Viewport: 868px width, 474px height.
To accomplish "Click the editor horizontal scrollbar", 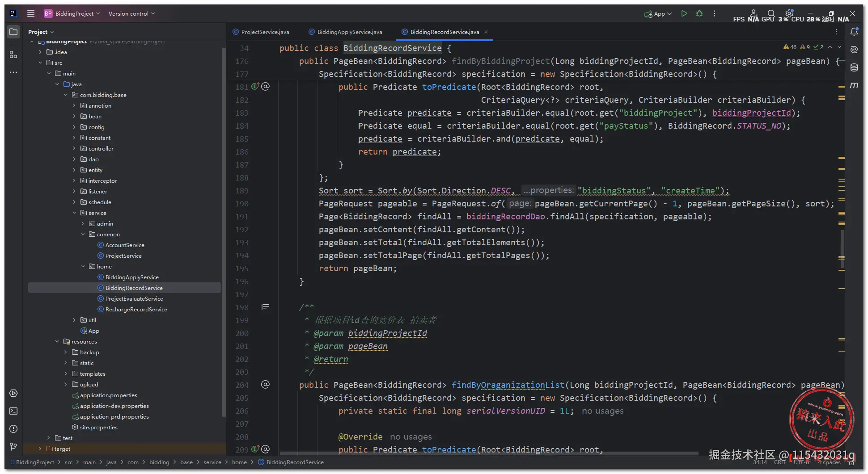I will pos(489,453).
